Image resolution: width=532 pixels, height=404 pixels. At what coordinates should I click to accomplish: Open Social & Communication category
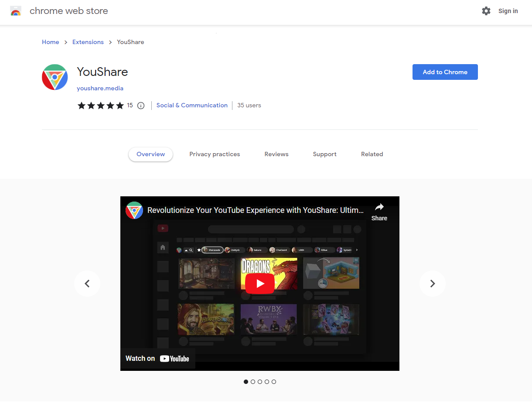point(192,105)
